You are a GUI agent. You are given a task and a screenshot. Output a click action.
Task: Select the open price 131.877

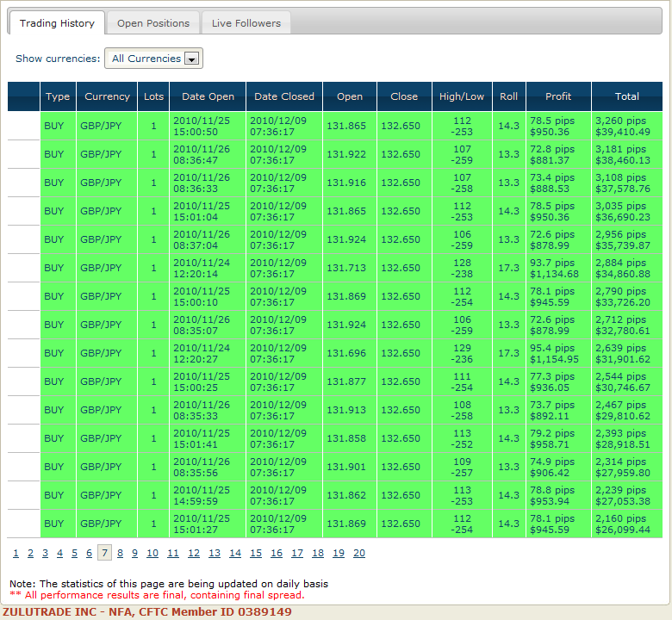click(350, 381)
